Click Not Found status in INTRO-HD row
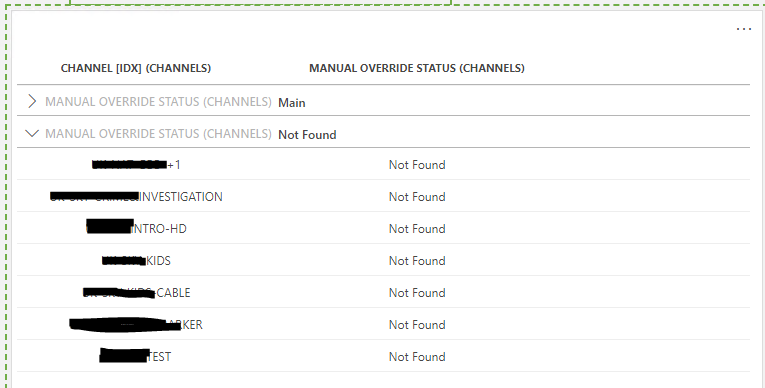Image resolution: width=765 pixels, height=388 pixels. (417, 229)
